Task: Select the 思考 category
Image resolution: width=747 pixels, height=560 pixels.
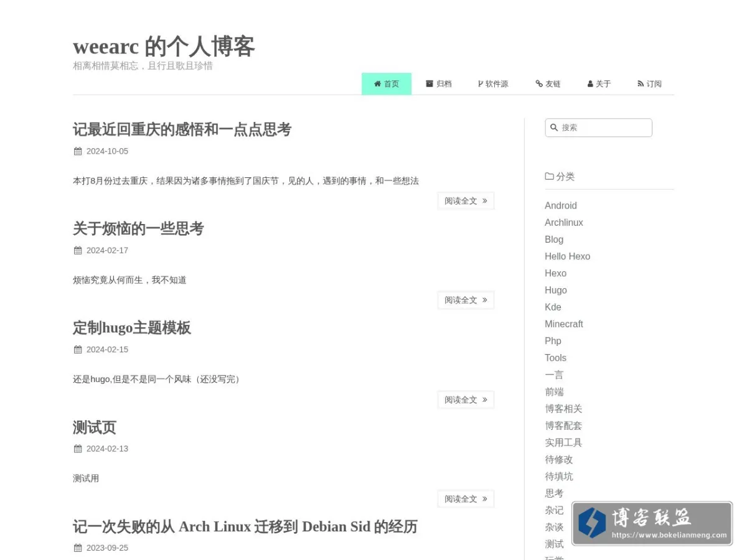Action: click(x=554, y=493)
